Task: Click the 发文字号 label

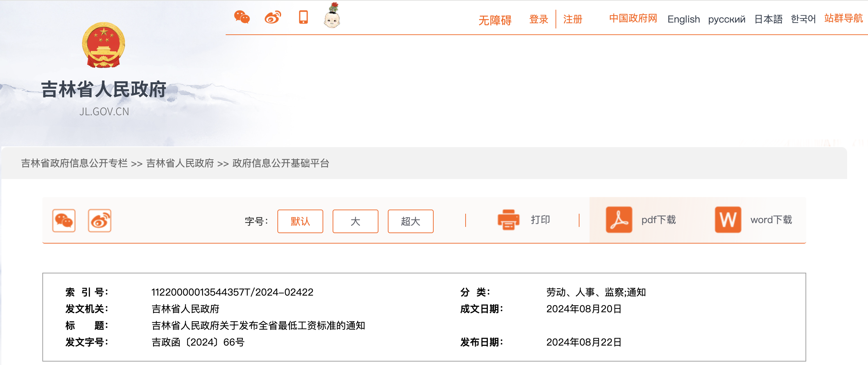Action: click(x=87, y=342)
